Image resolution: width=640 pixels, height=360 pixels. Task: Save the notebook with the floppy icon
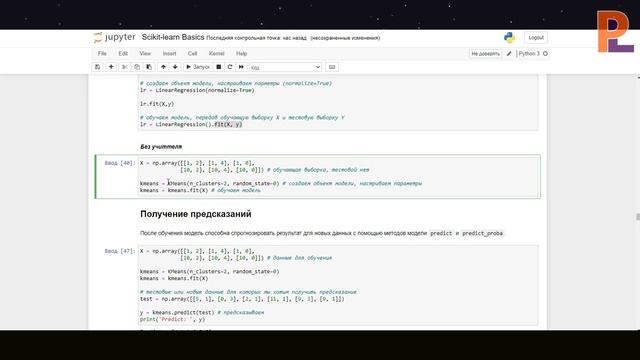coord(98,67)
